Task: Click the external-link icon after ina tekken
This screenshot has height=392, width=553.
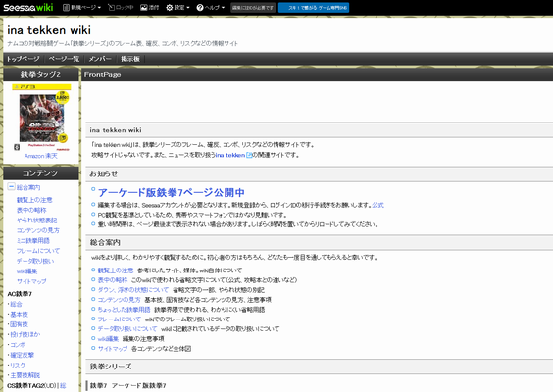Action: 249,155
